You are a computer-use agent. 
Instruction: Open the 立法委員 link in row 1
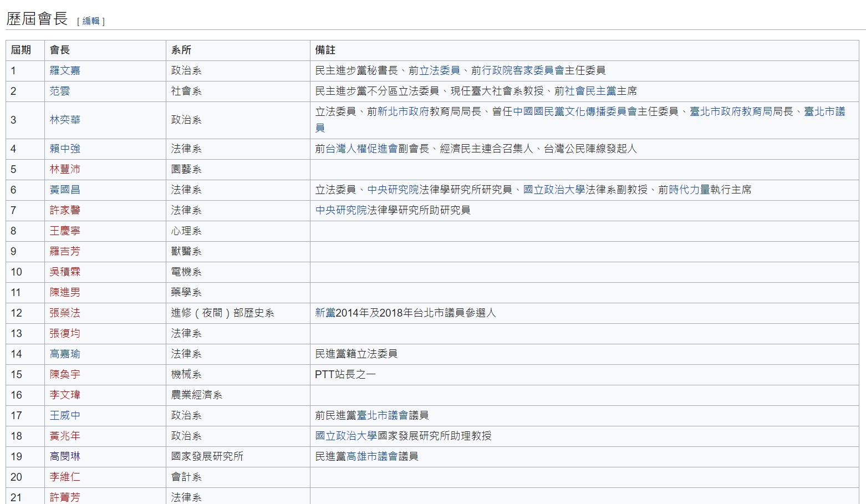click(x=440, y=70)
